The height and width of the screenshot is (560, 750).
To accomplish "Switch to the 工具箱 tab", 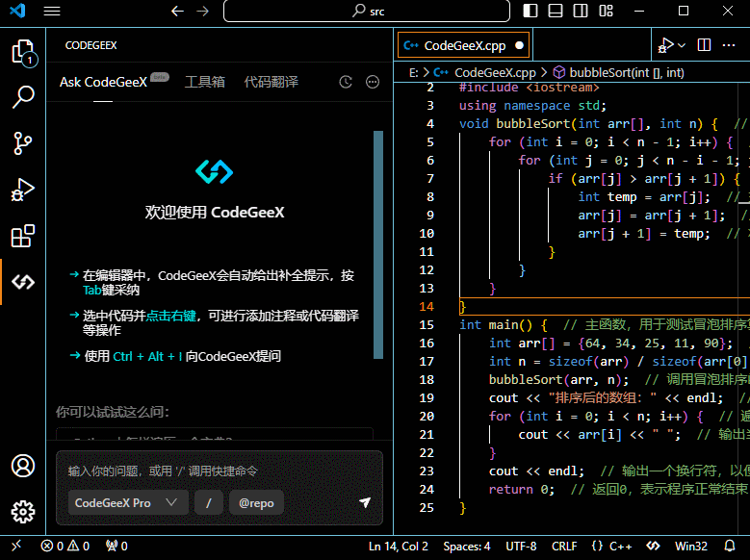I will pos(205,82).
